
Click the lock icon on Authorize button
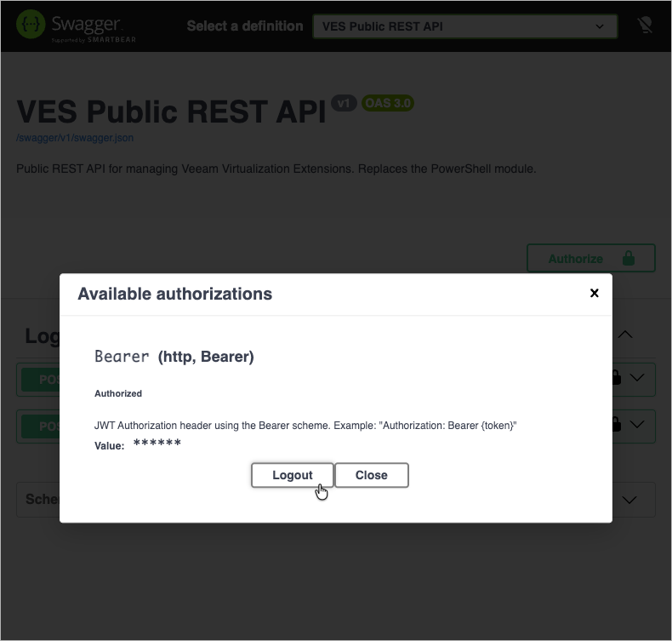(629, 258)
